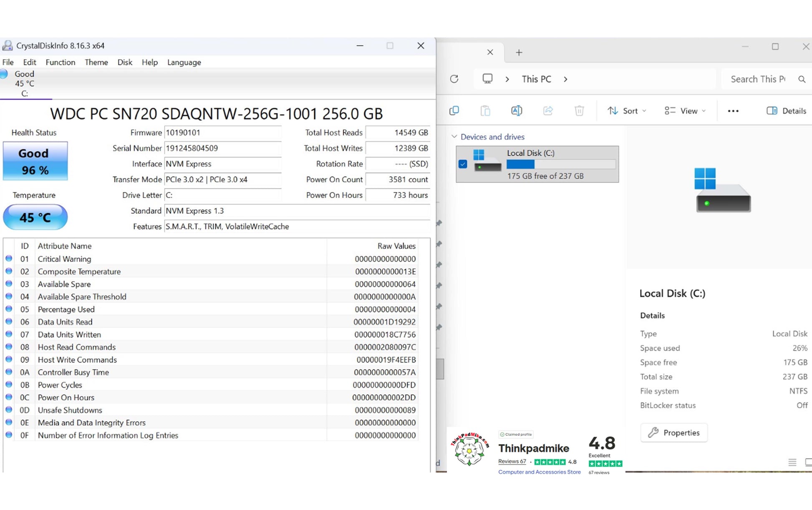Click the Refresh icon in File Explorer
The width and height of the screenshot is (812, 510).
(454, 79)
